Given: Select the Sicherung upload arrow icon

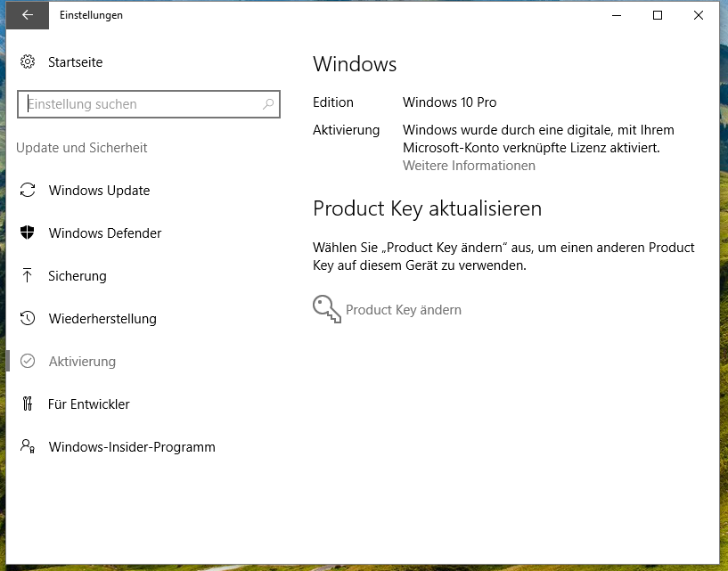Looking at the screenshot, I should [28, 275].
